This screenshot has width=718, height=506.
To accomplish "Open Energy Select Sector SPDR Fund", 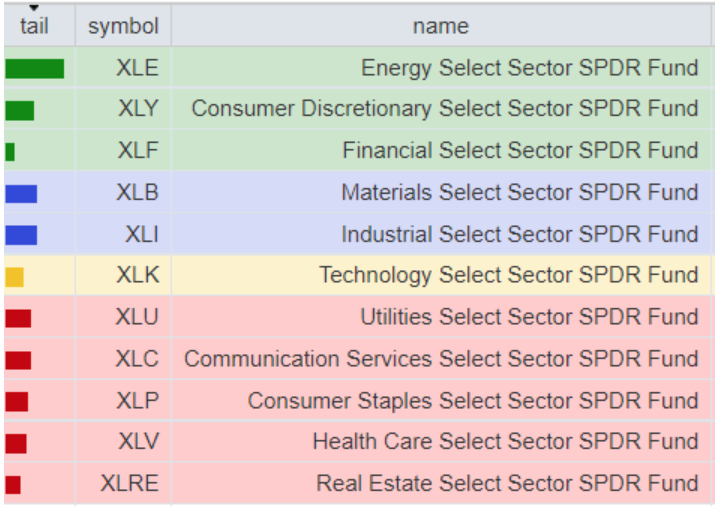I will [529, 68].
